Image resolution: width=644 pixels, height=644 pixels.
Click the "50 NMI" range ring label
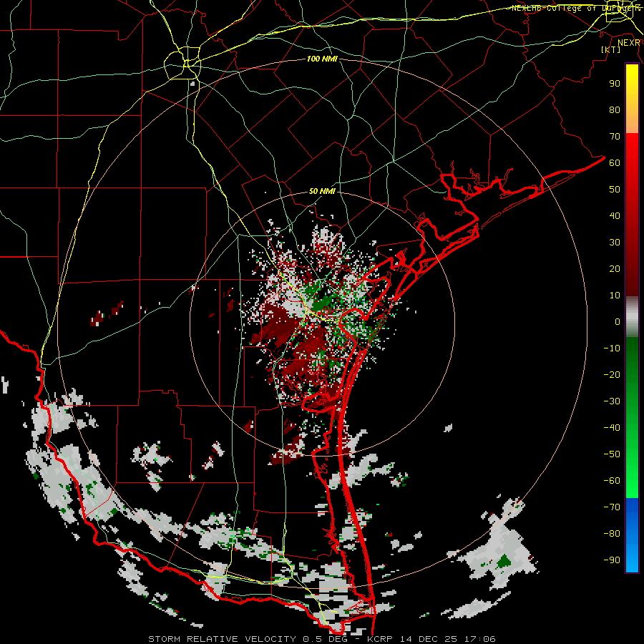[322, 191]
